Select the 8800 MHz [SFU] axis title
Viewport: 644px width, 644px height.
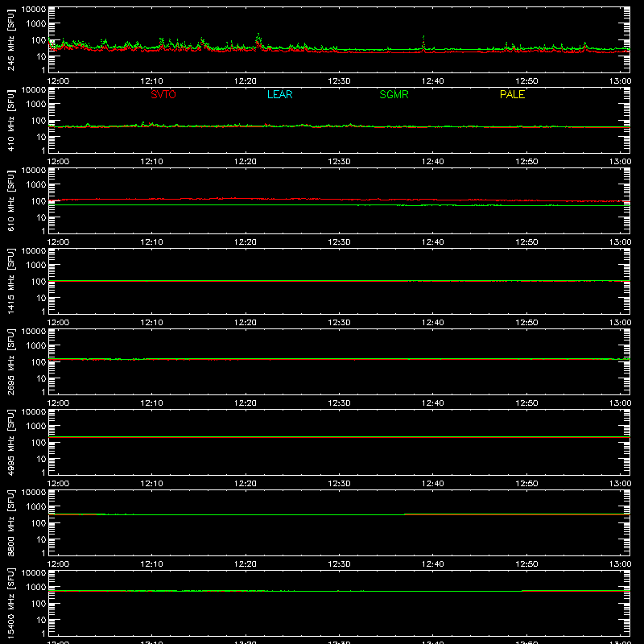click(10, 522)
